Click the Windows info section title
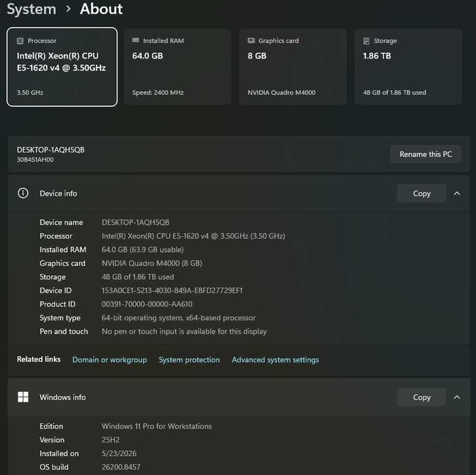The width and height of the screenshot is (476, 475). (62, 398)
